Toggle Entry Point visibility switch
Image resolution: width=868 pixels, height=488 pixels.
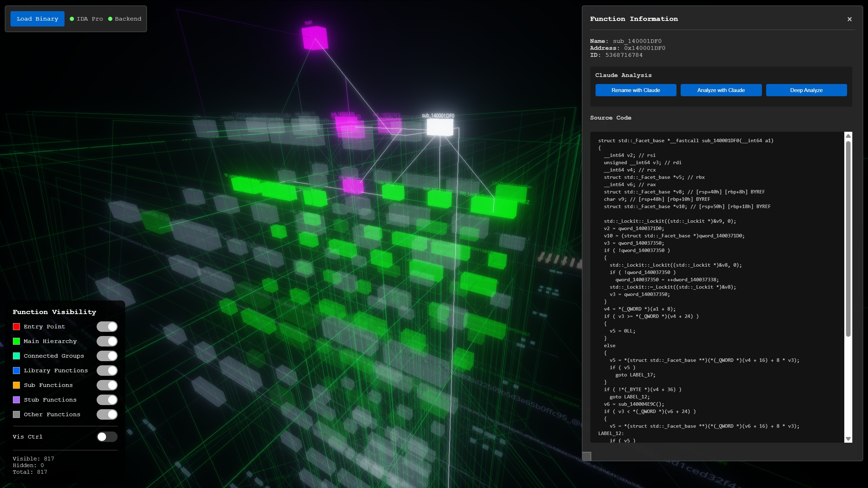coord(107,327)
